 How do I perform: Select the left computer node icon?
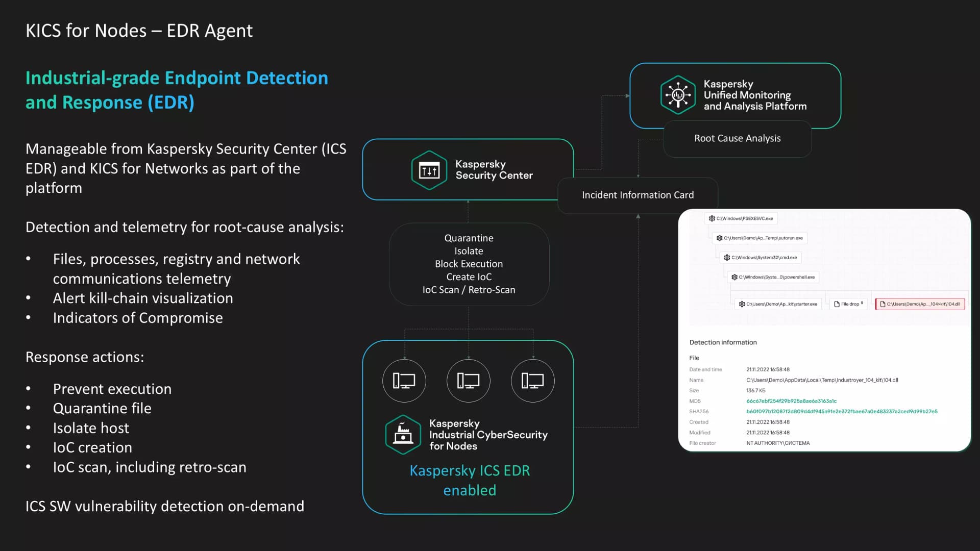coord(404,381)
